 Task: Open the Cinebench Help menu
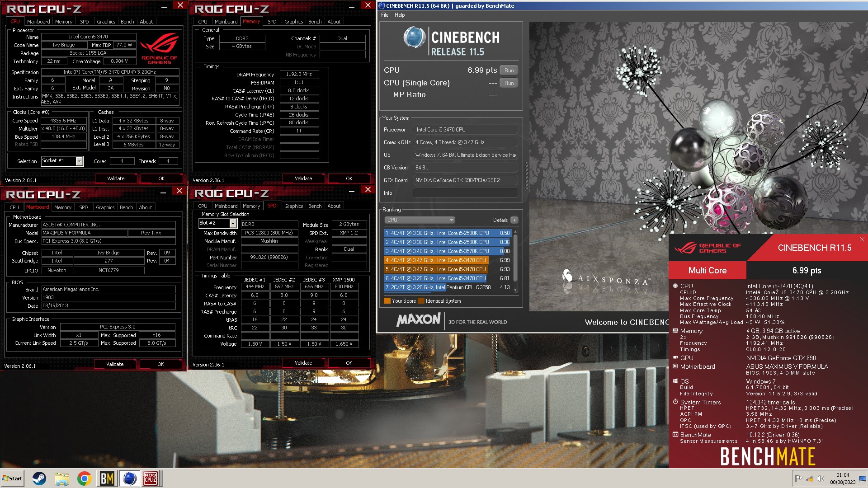(x=400, y=15)
